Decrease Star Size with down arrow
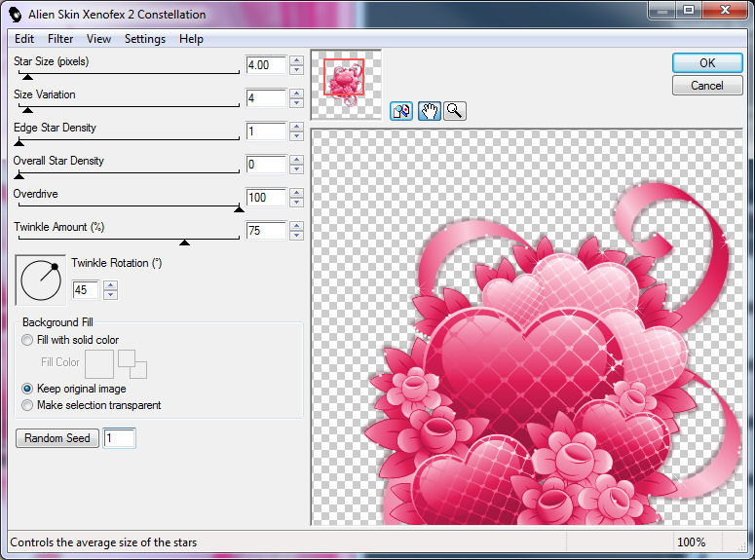This screenshot has height=560, width=755. (x=296, y=70)
